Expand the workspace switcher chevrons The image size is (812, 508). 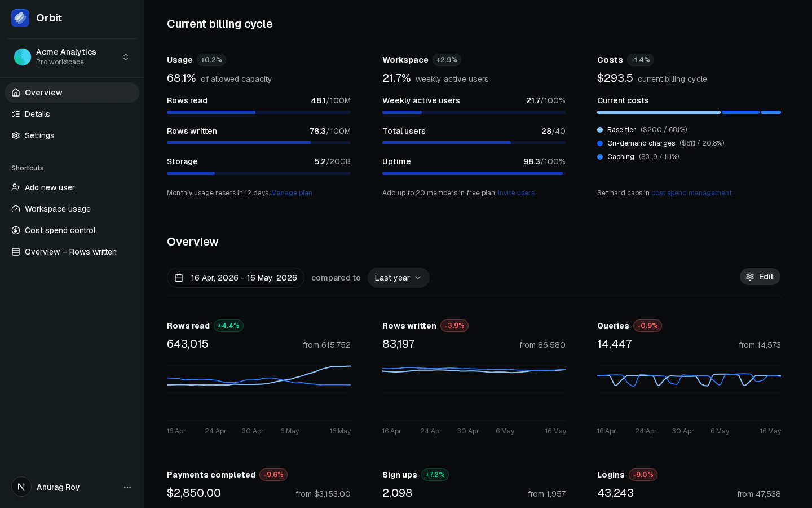[126, 57]
